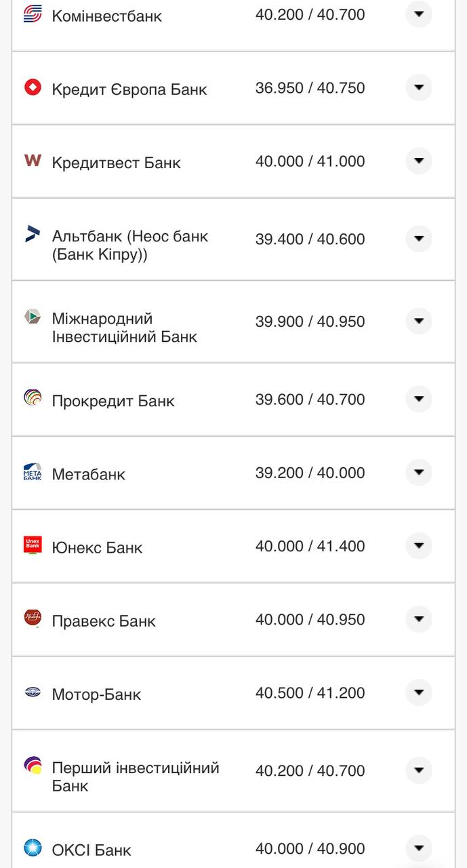Screen dimensions: 467x868
Task: Expand details for Кредит Європа Банк
Action: 419,87
